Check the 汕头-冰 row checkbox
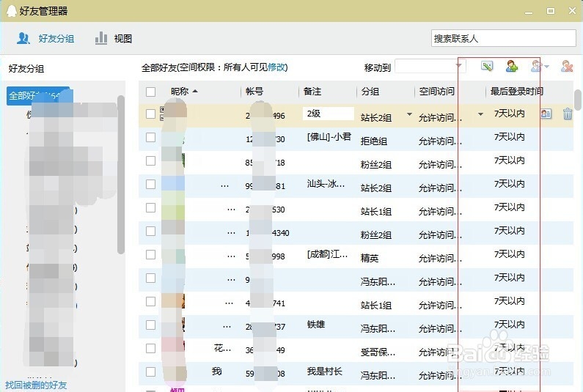Image resolution: width=583 pixels, height=392 pixels. coord(150,185)
